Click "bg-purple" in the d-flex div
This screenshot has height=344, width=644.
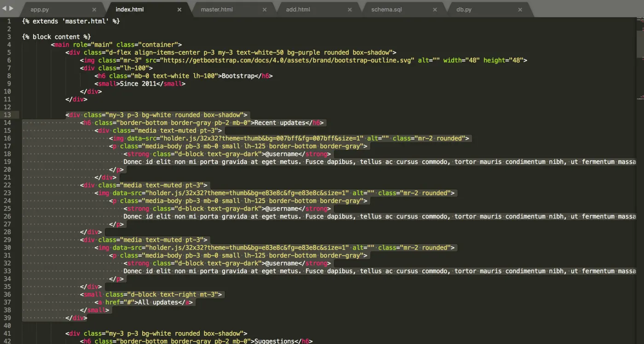pyautogui.click(x=304, y=52)
